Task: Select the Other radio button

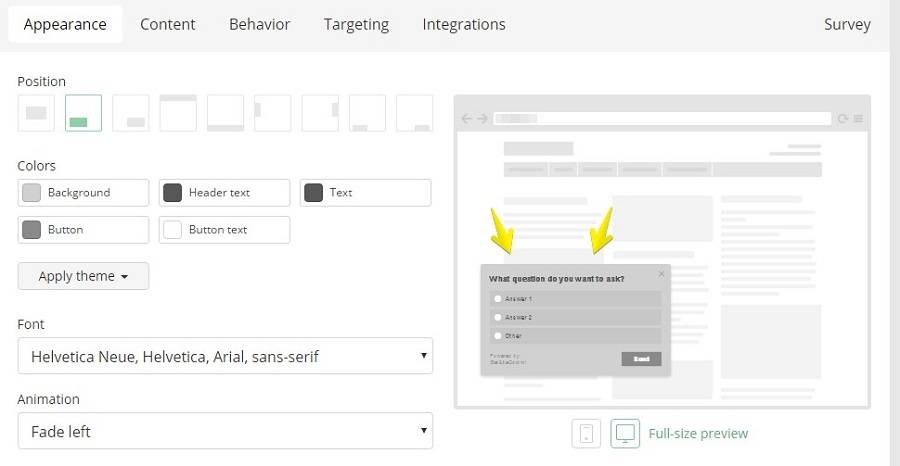Action: click(x=498, y=335)
